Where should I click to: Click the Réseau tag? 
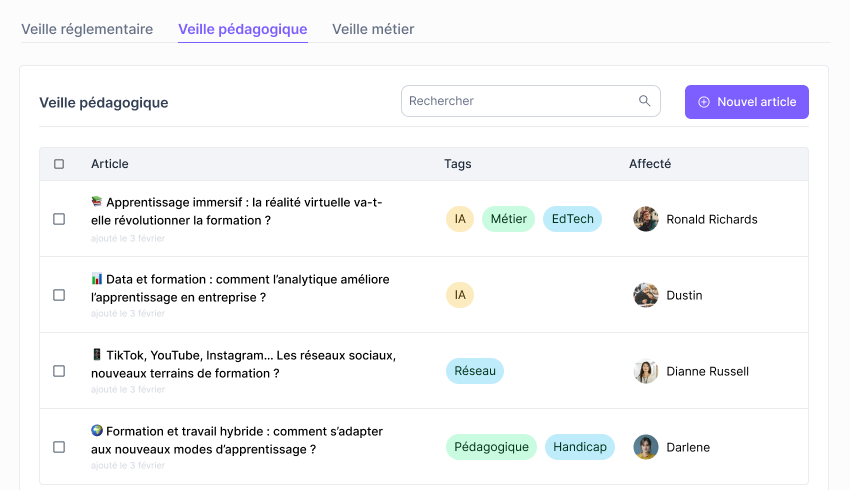475,371
